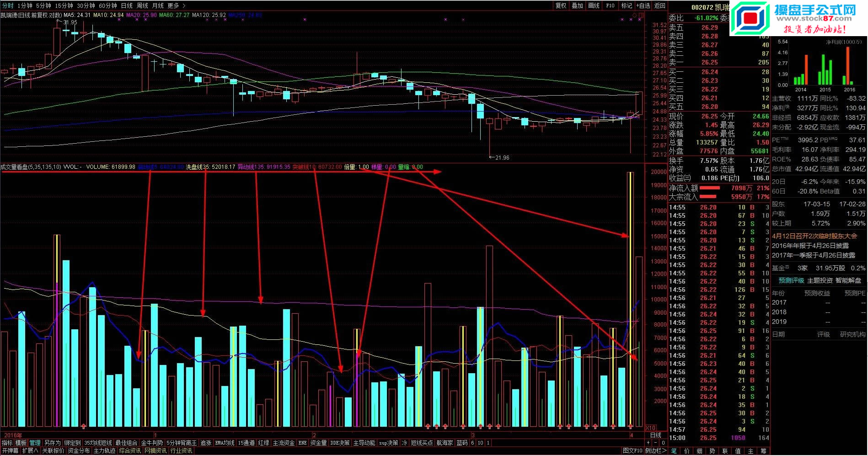Image resolution: width=868 pixels, height=456 pixels.
Task: Click the X10 volume scale label
Action: click(650, 428)
